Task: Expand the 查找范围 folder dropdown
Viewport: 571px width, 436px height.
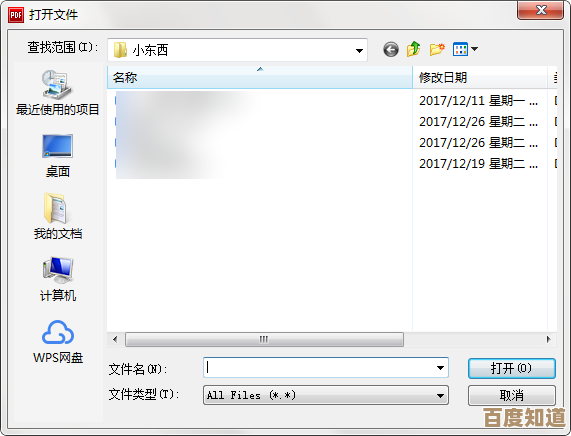Action: tap(359, 50)
